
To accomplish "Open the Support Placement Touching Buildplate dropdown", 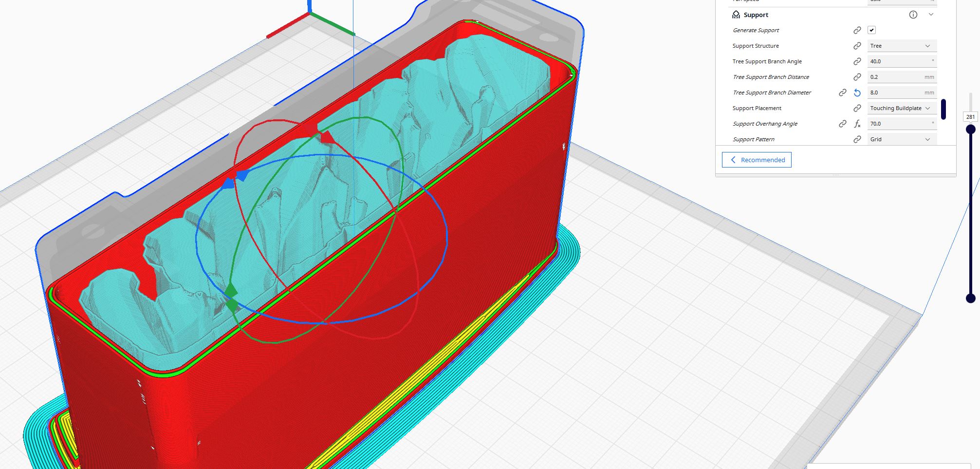I will (902, 108).
